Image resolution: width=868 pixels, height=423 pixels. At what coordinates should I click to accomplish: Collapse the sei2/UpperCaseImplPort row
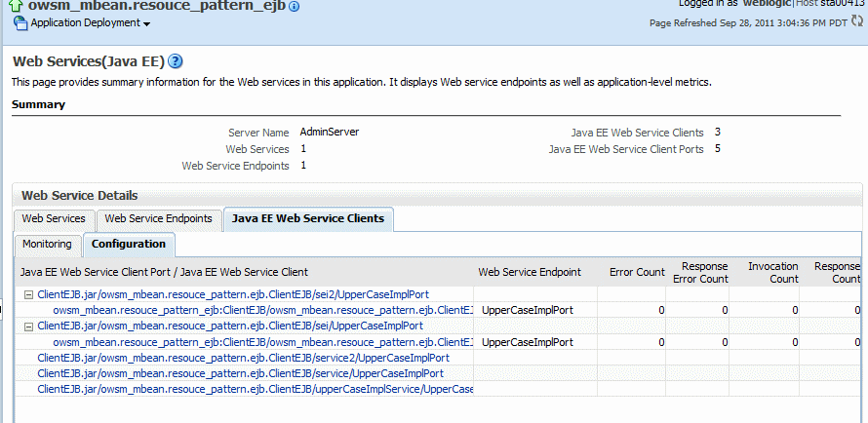28,293
